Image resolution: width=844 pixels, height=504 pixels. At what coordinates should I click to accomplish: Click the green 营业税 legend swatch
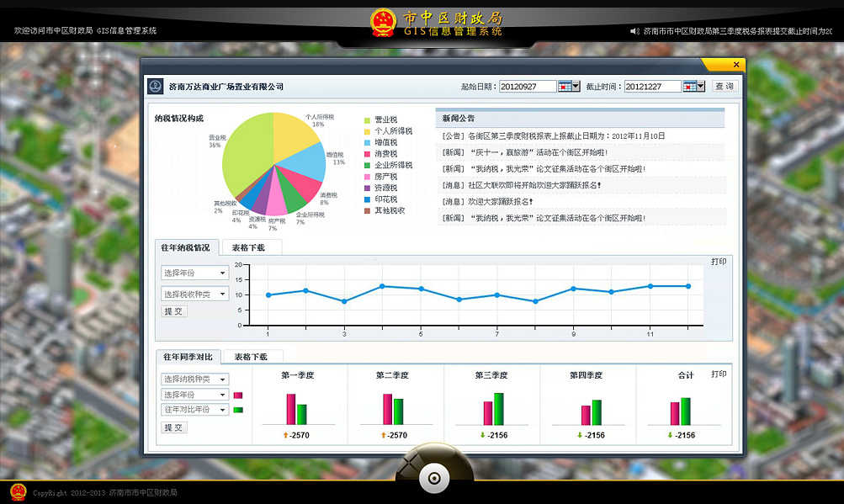pyautogui.click(x=368, y=120)
